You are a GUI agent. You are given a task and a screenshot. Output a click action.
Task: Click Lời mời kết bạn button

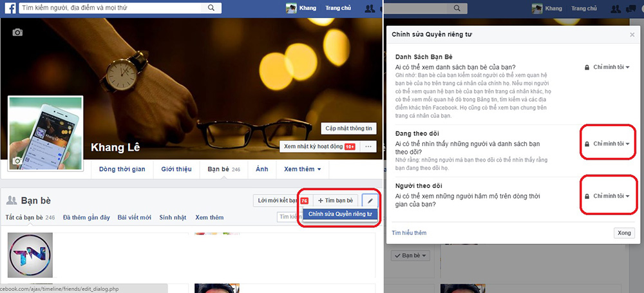282,200
